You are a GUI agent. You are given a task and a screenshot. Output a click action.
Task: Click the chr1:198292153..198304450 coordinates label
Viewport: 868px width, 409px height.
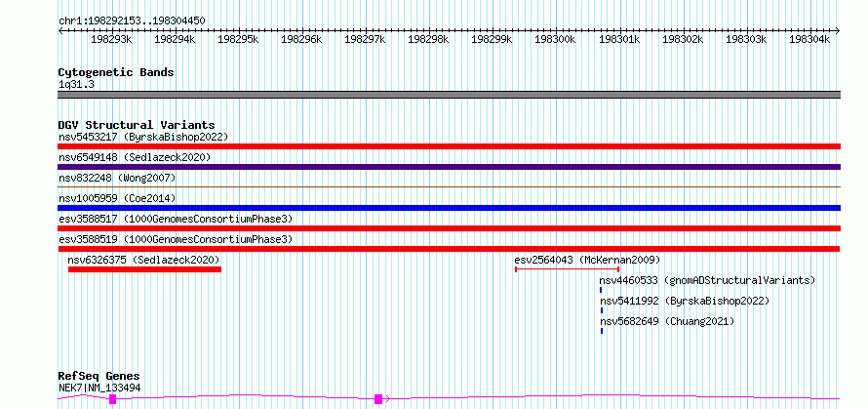133,21
